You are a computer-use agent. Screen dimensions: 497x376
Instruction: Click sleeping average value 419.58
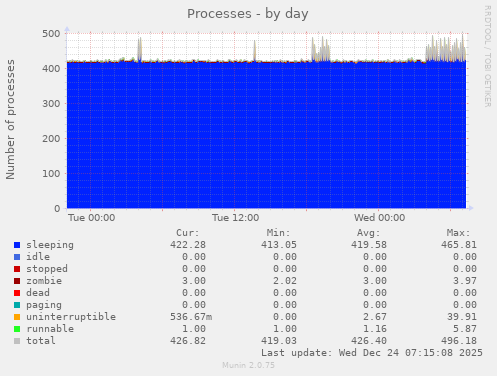coord(369,245)
